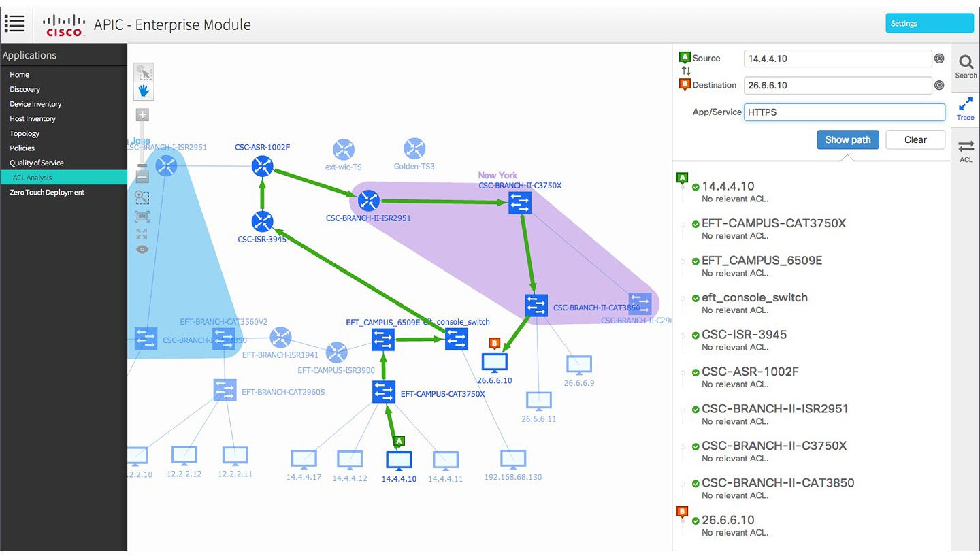Select EFT-CAMPUS-CAT3750X switch node
The image size is (980, 558).
(384, 391)
